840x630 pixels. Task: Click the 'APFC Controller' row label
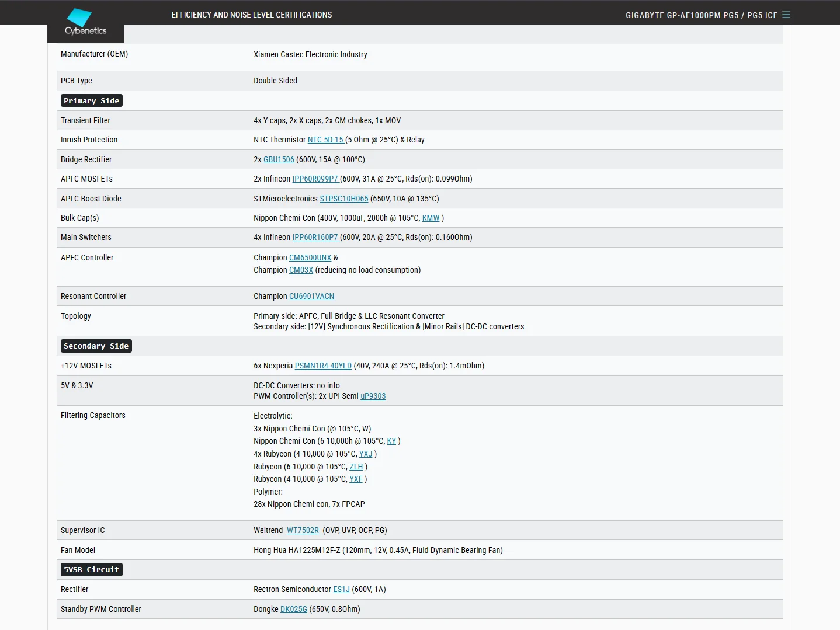[x=87, y=257]
